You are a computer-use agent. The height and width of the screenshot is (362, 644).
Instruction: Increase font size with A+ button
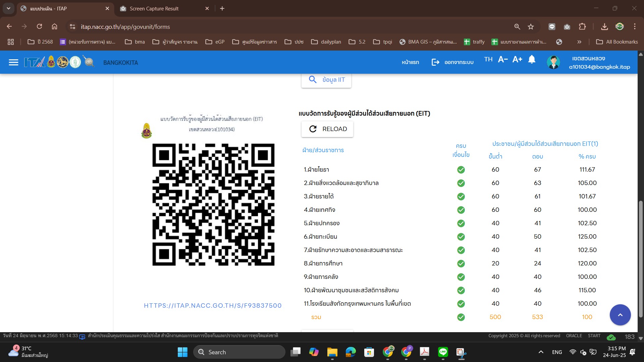[517, 60]
